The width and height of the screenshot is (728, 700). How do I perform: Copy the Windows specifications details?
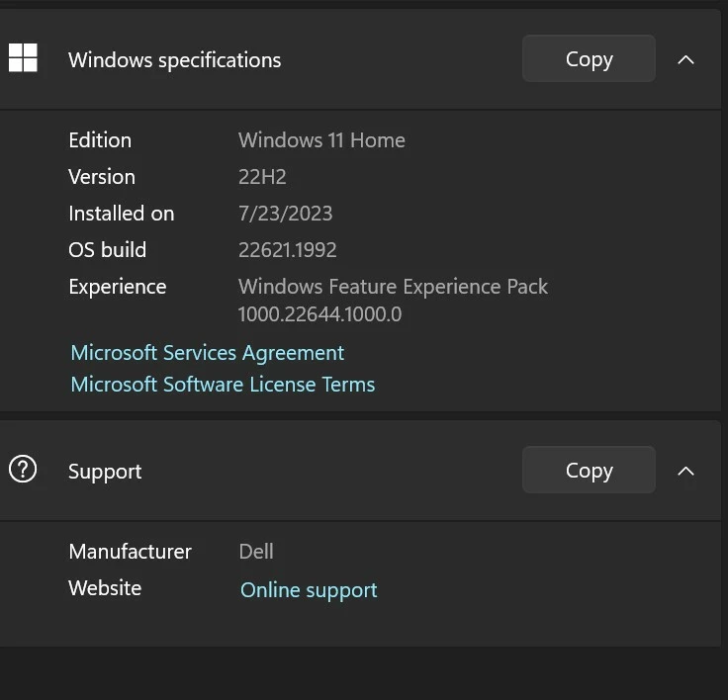[x=589, y=58]
